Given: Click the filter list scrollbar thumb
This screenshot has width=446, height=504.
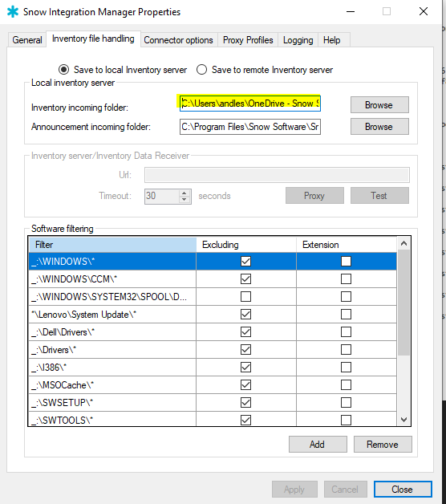Looking at the screenshot, I should tap(404, 303).
